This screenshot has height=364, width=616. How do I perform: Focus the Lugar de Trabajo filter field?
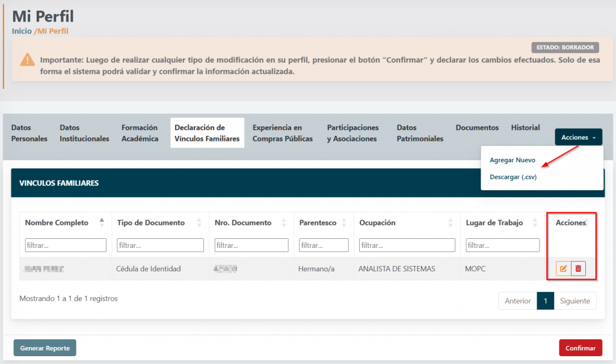[x=502, y=245]
